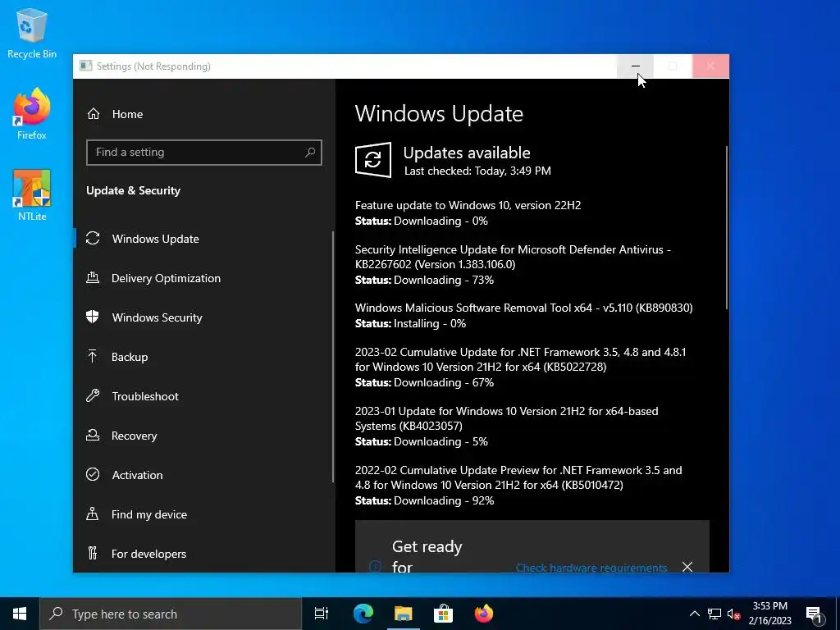Dismiss the Get ready banner with X
This screenshot has width=840, height=630.
click(687, 567)
